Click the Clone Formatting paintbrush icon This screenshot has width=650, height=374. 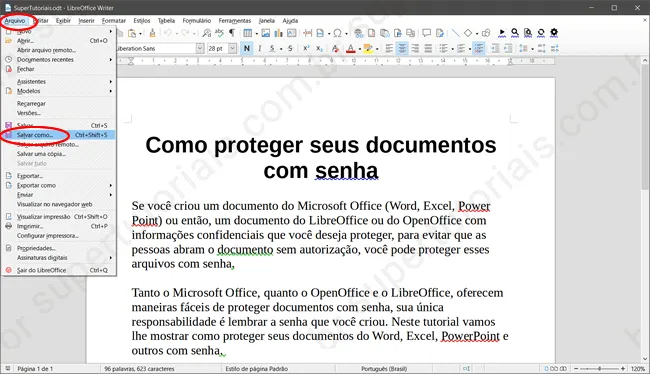click(x=152, y=33)
